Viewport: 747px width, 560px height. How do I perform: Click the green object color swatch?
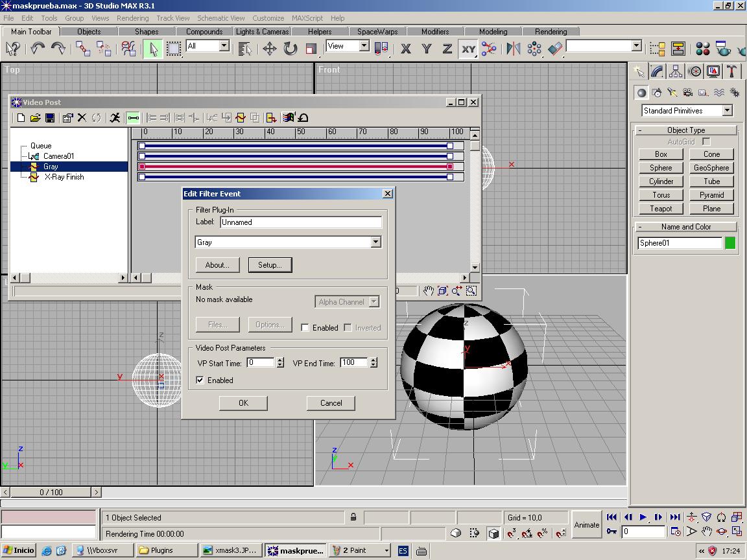[x=730, y=243]
